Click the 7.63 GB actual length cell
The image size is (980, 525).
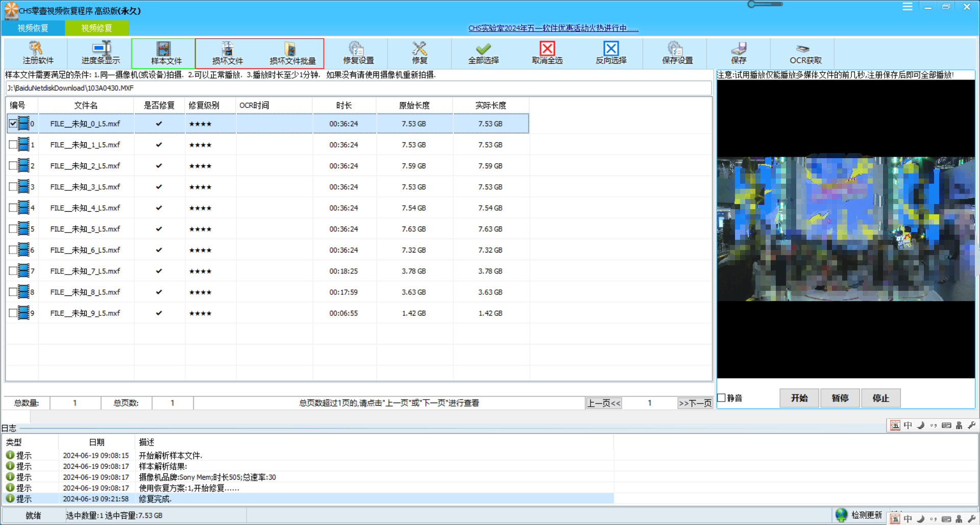[x=491, y=229]
